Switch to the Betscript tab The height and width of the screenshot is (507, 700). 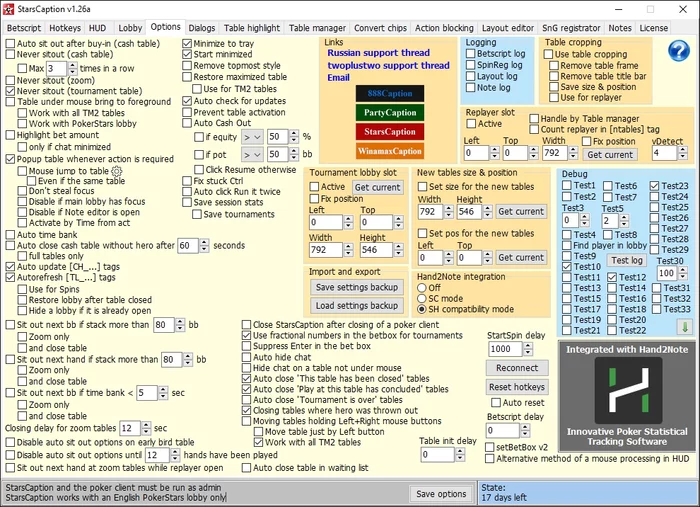click(24, 28)
